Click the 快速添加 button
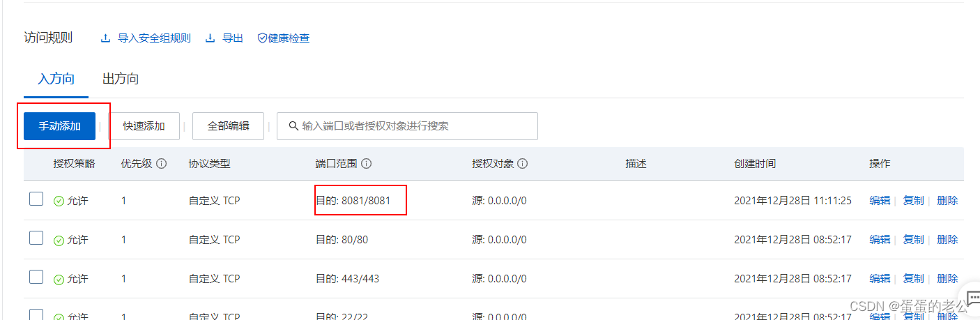The width and height of the screenshot is (980, 320). click(144, 126)
